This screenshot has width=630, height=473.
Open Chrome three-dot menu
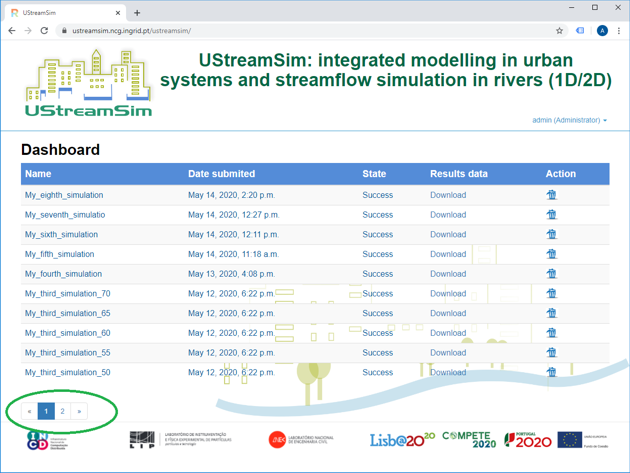(x=619, y=31)
